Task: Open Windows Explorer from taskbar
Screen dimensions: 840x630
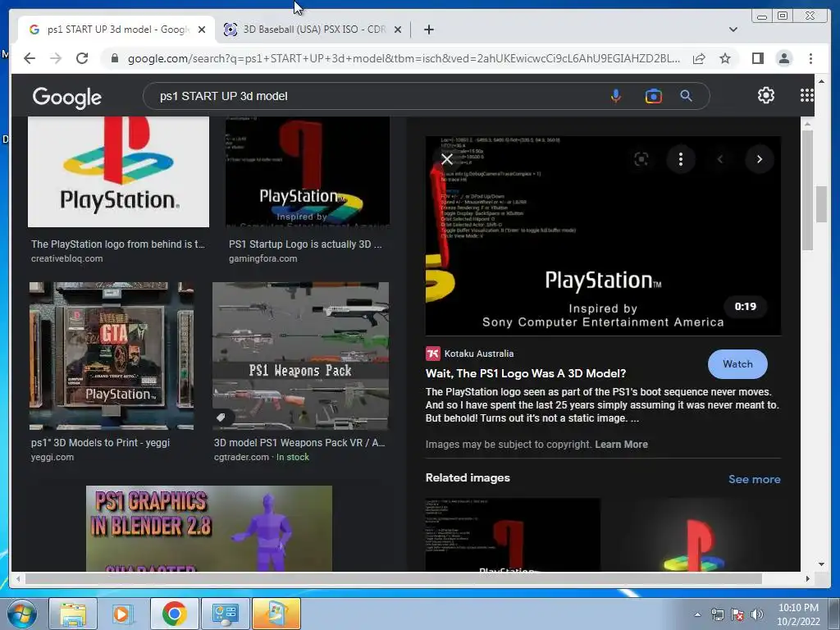Action: 73,614
